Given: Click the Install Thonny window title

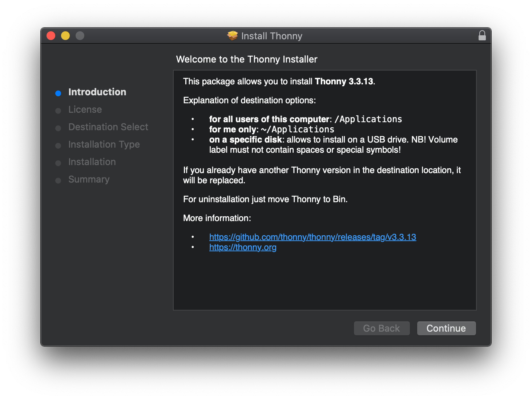Looking at the screenshot, I should pos(271,36).
